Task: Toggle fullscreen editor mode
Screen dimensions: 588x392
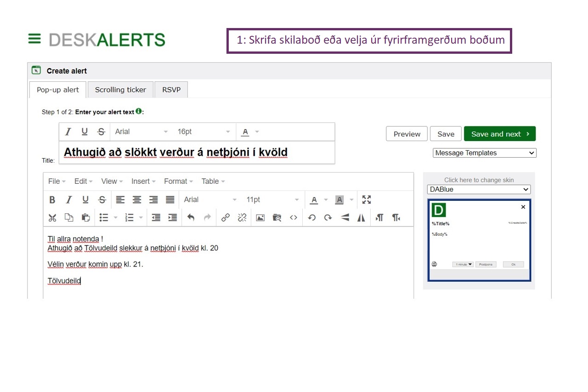Action: tap(366, 199)
